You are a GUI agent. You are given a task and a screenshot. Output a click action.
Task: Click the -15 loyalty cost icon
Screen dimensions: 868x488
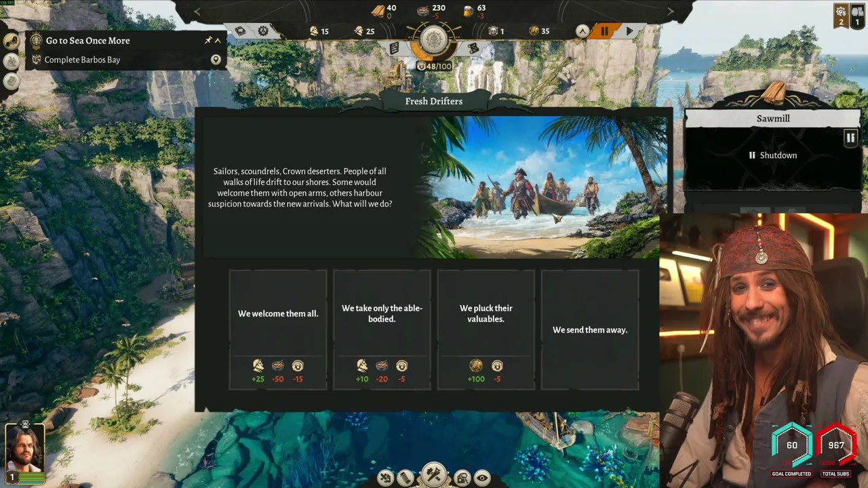[x=298, y=366]
